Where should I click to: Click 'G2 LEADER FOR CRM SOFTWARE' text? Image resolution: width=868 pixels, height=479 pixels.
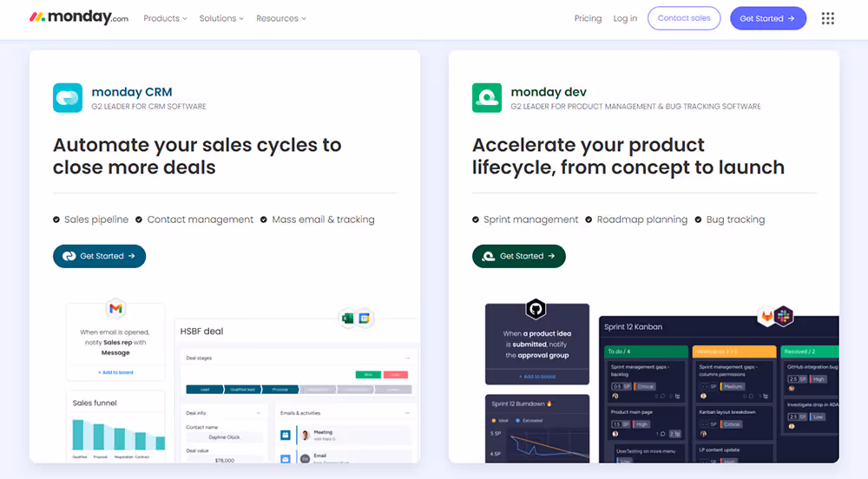[149, 107]
